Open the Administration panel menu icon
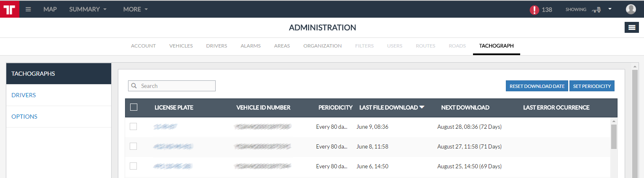The width and height of the screenshot is (644, 178). (x=631, y=27)
